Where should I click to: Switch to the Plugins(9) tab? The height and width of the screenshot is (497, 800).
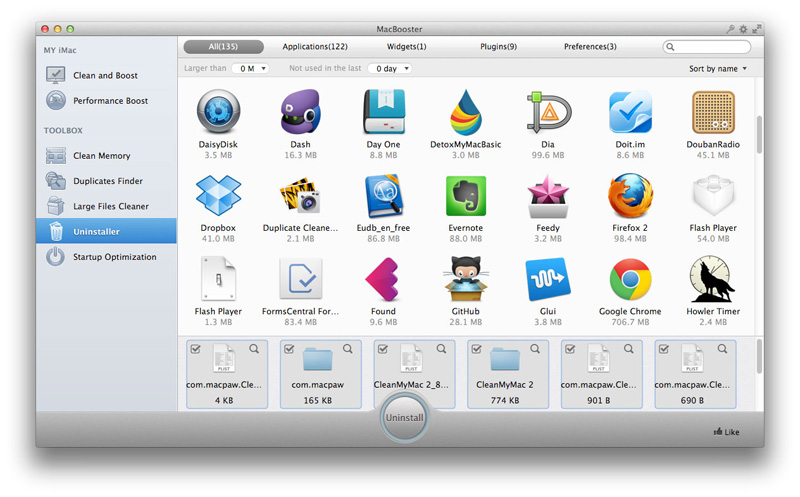click(498, 47)
